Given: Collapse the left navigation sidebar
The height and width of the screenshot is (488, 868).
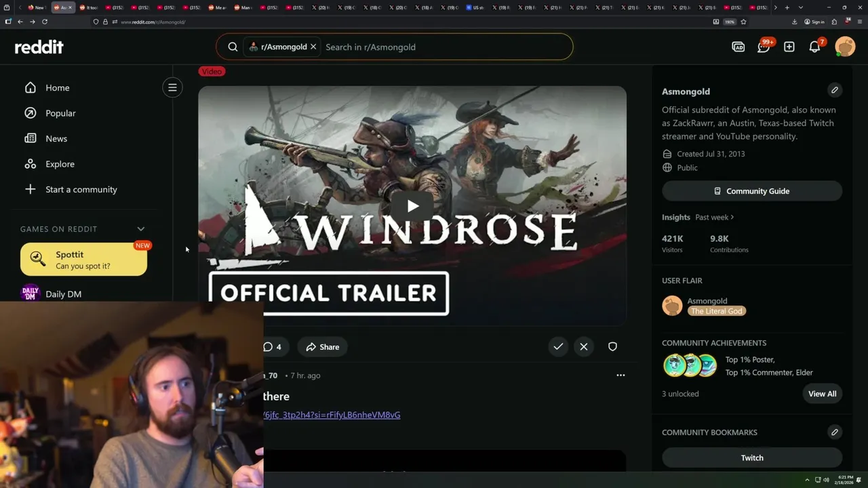Looking at the screenshot, I should pos(172,87).
